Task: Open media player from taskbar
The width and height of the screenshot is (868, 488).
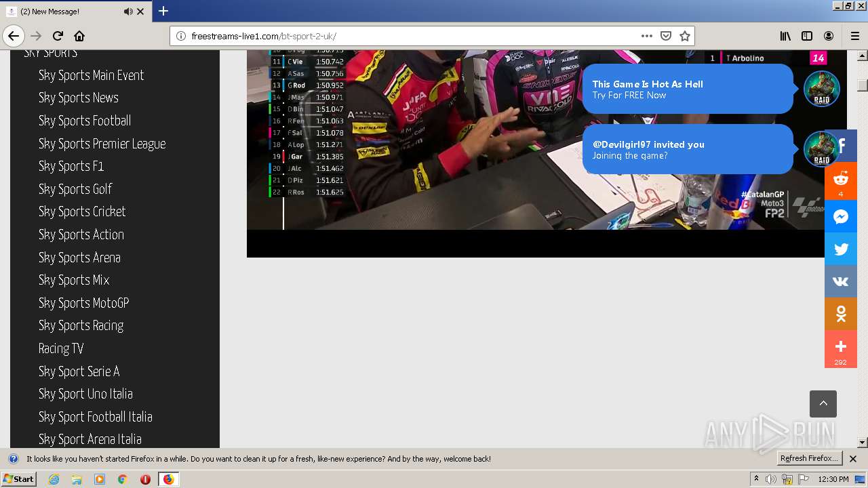Action: (100, 479)
